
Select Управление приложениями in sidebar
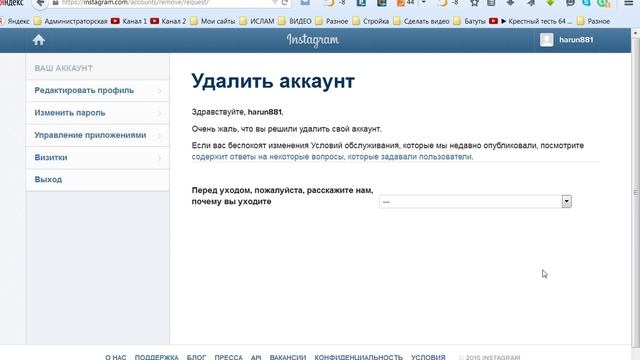[98, 135]
